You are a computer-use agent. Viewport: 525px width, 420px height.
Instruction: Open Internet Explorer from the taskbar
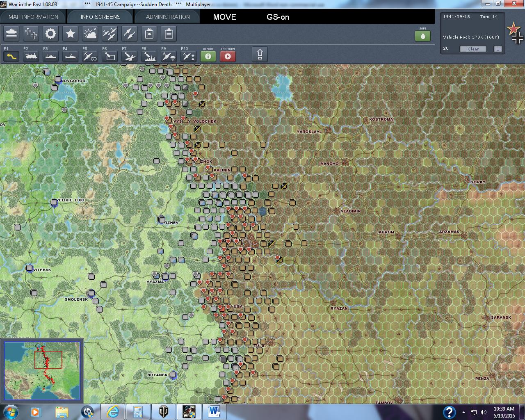113,411
